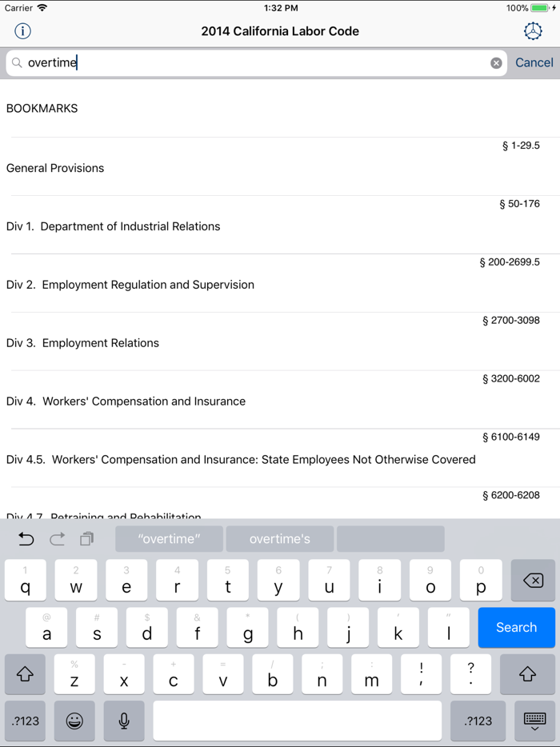Clear the search field with the x icon
This screenshot has width=560, height=747.
click(496, 62)
